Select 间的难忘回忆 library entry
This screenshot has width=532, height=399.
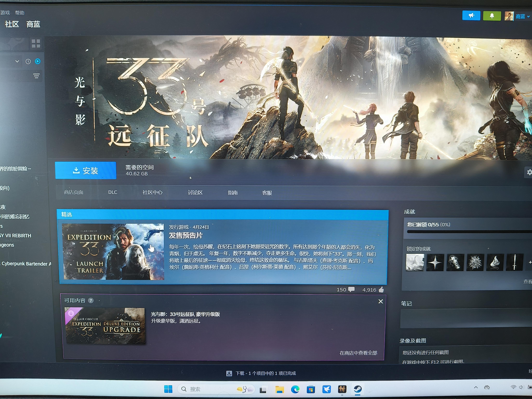pyautogui.click(x=15, y=217)
